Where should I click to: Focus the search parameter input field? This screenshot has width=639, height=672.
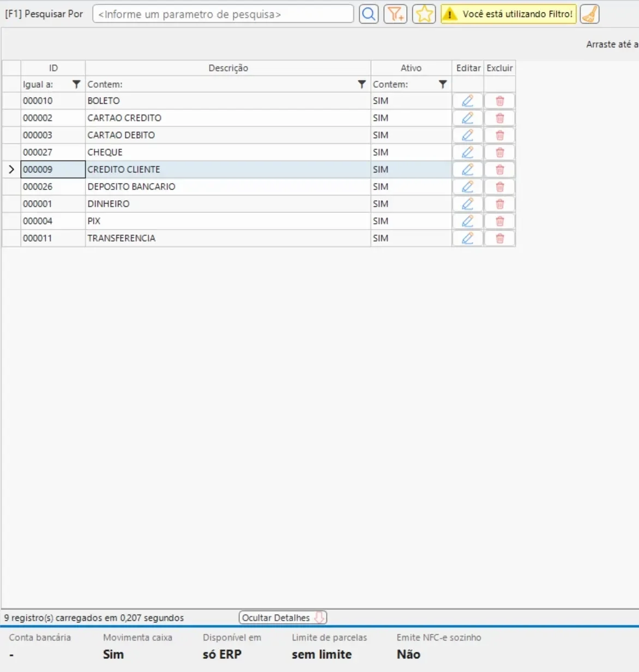[223, 14]
